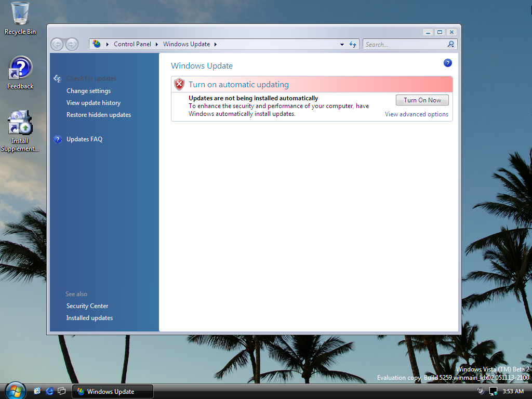This screenshot has height=399, width=532.
Task: Expand the address bar history dropdown arrow
Action: click(x=342, y=45)
